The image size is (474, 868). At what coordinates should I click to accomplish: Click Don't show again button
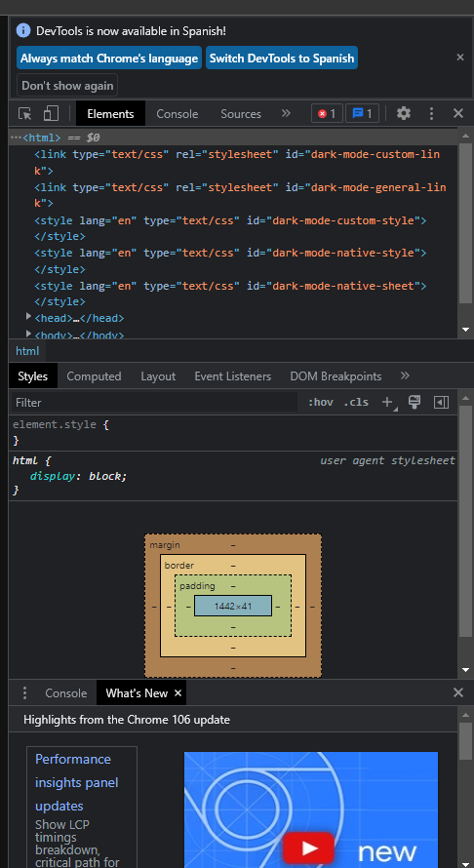67,85
